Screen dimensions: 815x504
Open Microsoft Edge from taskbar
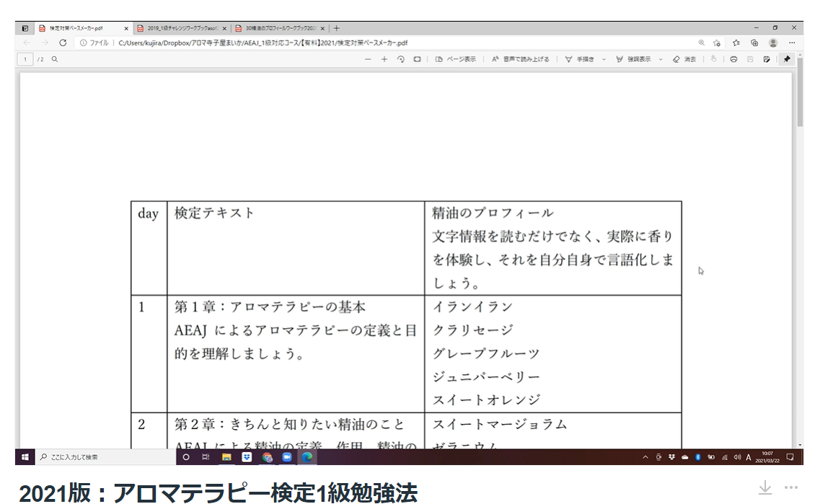click(x=307, y=457)
